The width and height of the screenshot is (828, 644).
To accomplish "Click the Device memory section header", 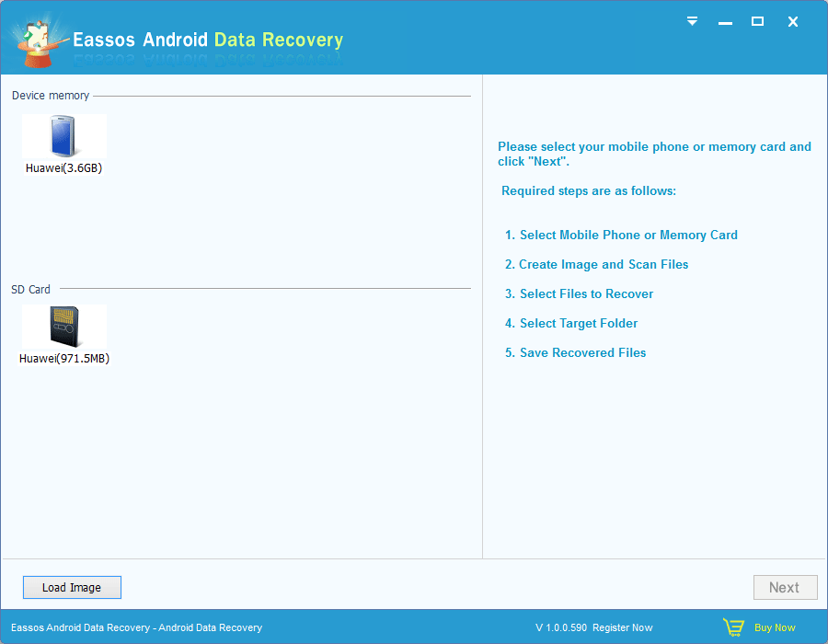I will [x=51, y=96].
